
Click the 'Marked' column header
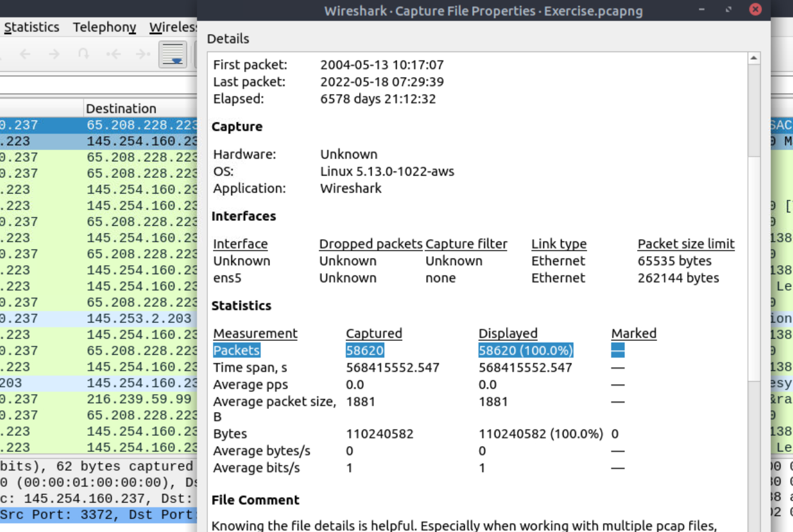coord(634,333)
